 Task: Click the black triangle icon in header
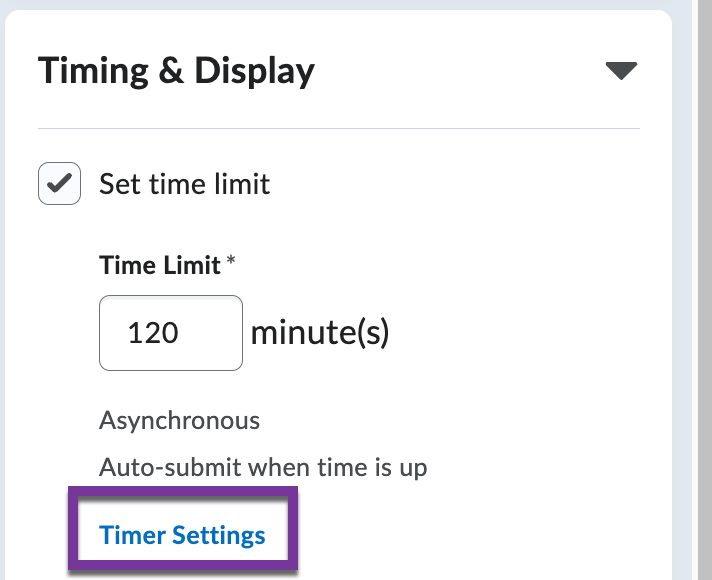point(621,71)
